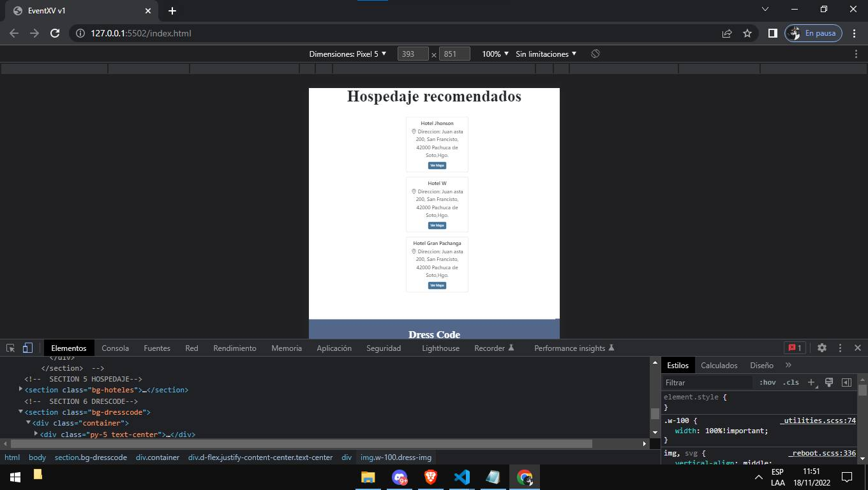Reload the page
The width and height of the screenshot is (868, 490).
coord(55,33)
